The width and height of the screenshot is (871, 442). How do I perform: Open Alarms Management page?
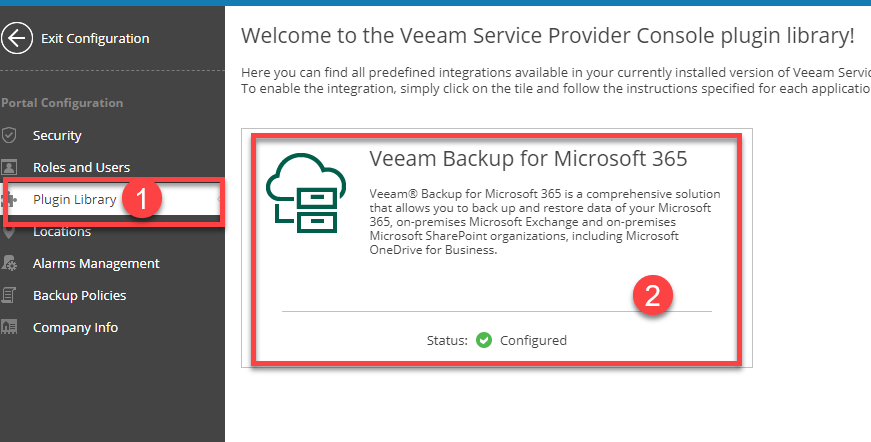[x=96, y=264]
